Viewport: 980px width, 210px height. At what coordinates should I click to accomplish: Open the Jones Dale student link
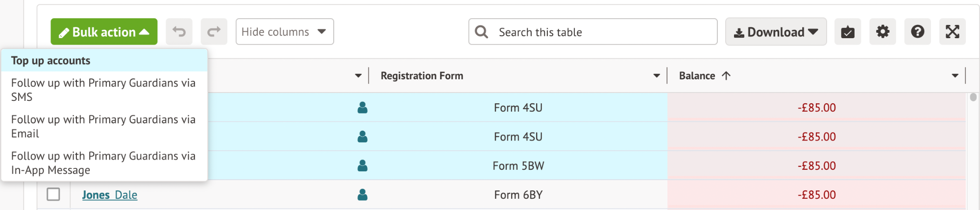[x=110, y=195]
